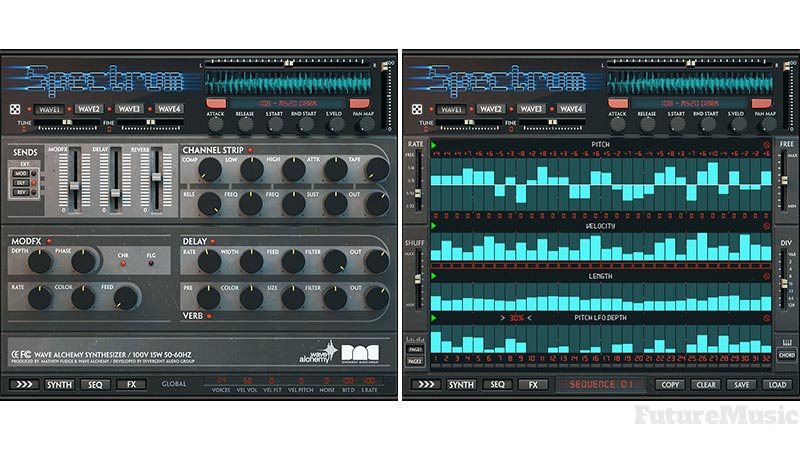Click green play arrow on PITCH LFO DEPTH lane
The width and height of the screenshot is (800, 450).
tap(434, 318)
